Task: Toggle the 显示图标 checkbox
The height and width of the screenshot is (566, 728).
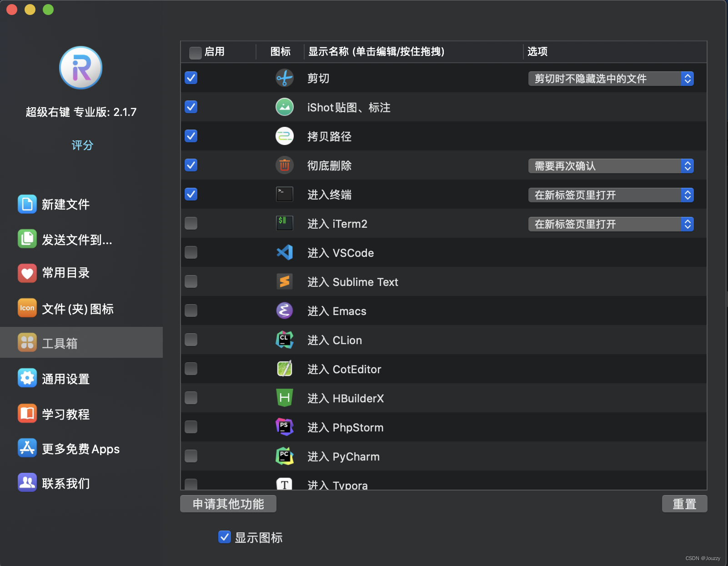Action: (x=225, y=537)
